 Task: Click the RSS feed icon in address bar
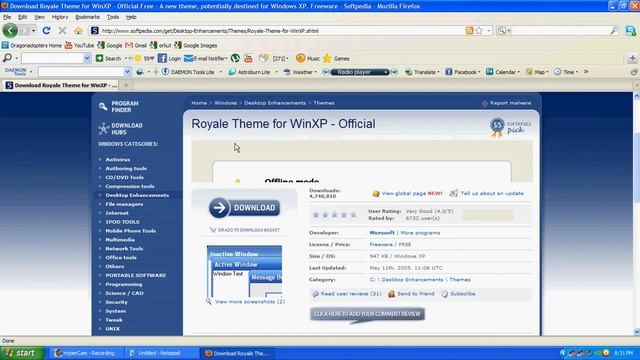coord(469,31)
